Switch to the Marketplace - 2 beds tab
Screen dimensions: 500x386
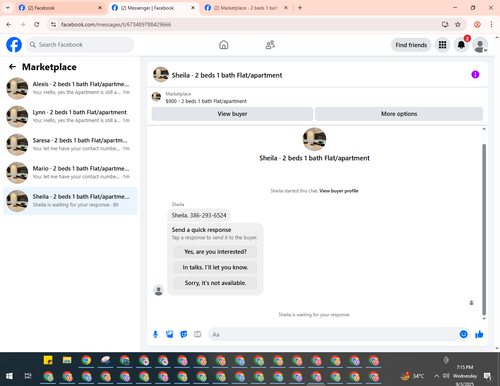[x=246, y=8]
